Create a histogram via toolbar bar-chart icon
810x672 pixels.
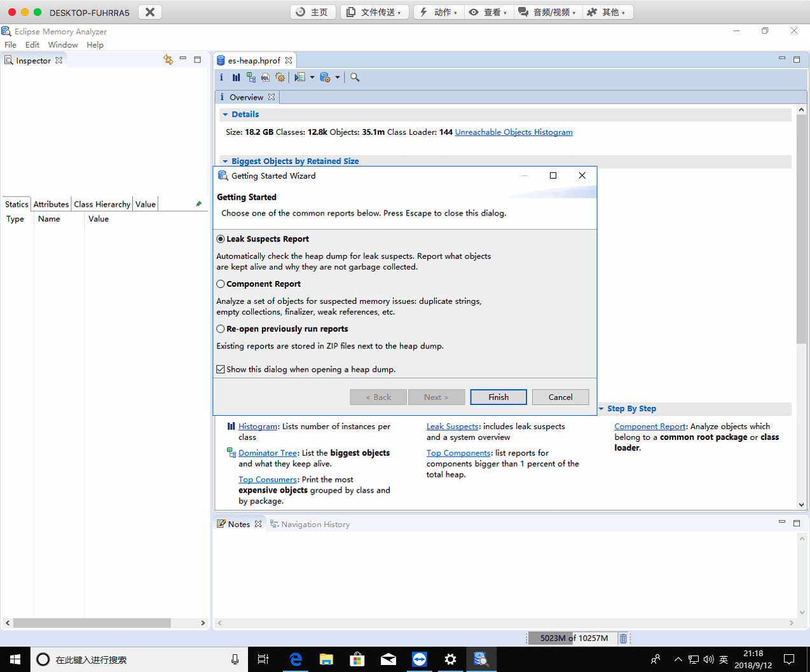coord(236,78)
